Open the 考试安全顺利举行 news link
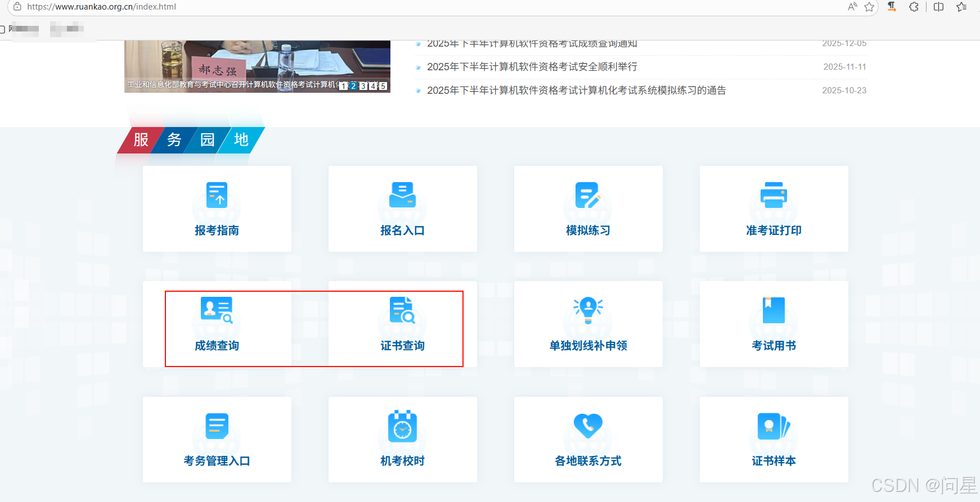980x502 pixels. point(532,67)
